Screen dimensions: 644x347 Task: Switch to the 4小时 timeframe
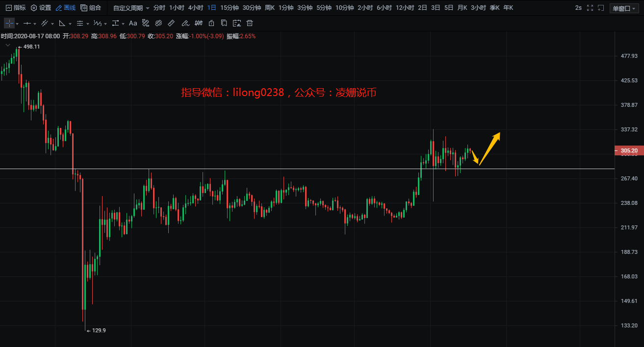pyautogui.click(x=196, y=8)
